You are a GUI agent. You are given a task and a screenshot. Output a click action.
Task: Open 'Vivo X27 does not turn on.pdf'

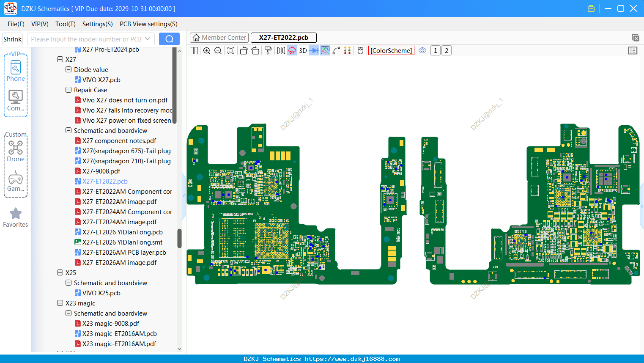[125, 100]
